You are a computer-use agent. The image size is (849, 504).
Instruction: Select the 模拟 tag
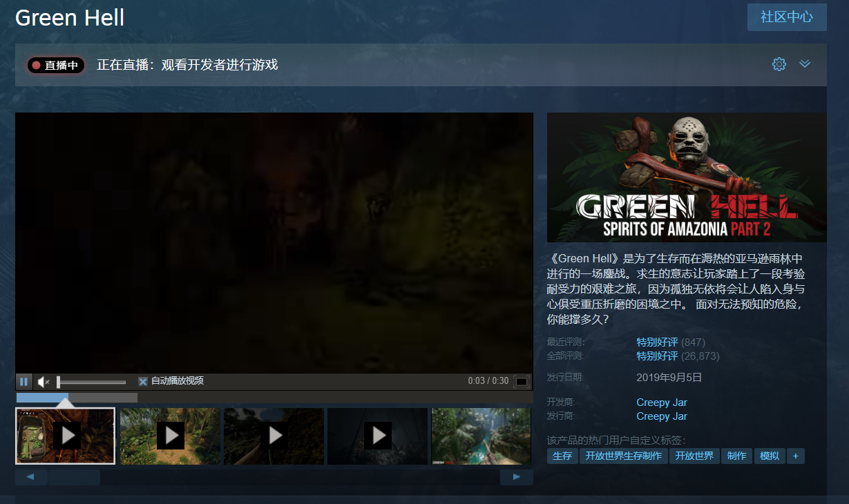(x=770, y=456)
